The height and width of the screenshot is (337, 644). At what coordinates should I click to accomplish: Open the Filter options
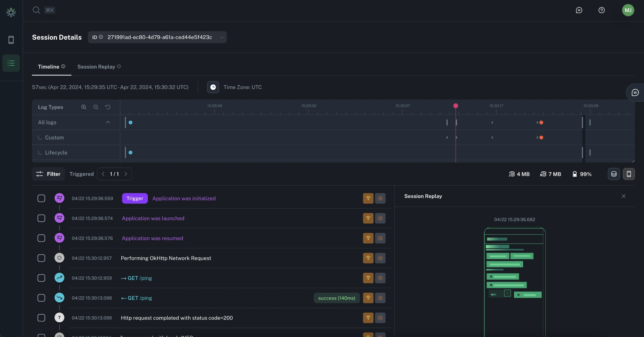point(48,174)
